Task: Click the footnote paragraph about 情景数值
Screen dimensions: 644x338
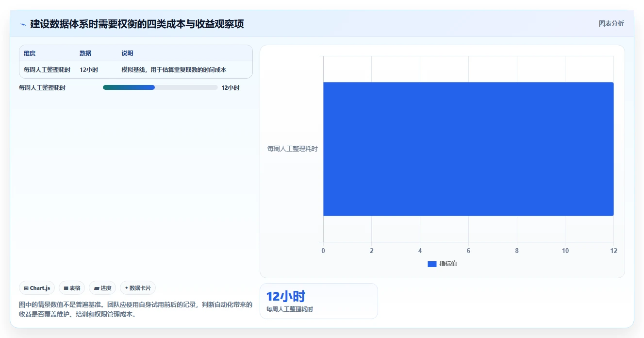Action: (x=135, y=309)
